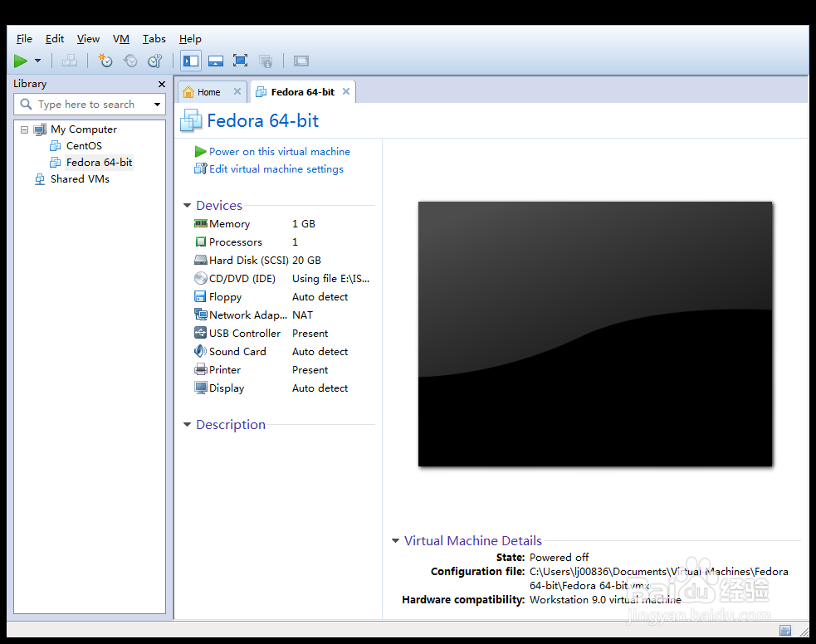Close the Fedora 64-bit tab
This screenshot has width=816, height=644.
pyautogui.click(x=346, y=91)
